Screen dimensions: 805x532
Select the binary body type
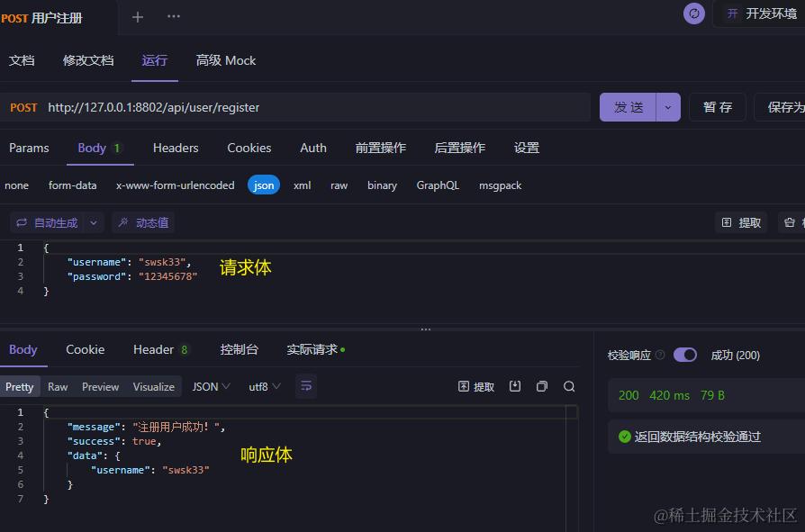point(382,185)
